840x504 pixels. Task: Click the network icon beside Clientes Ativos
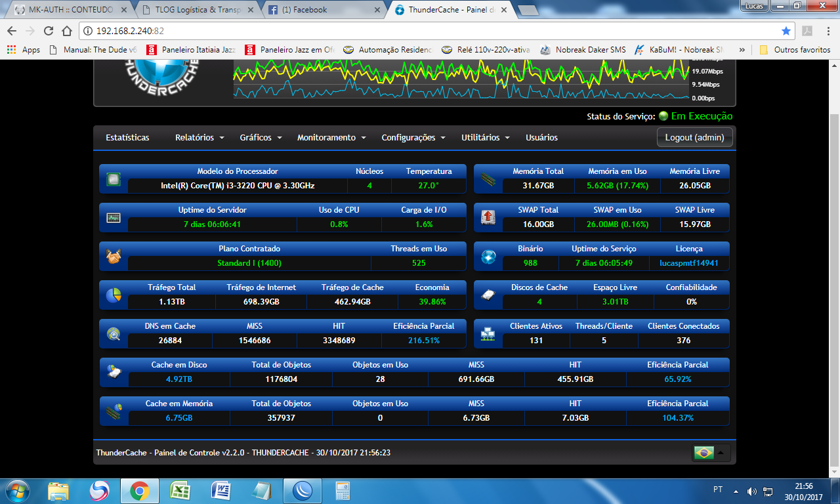tap(488, 334)
